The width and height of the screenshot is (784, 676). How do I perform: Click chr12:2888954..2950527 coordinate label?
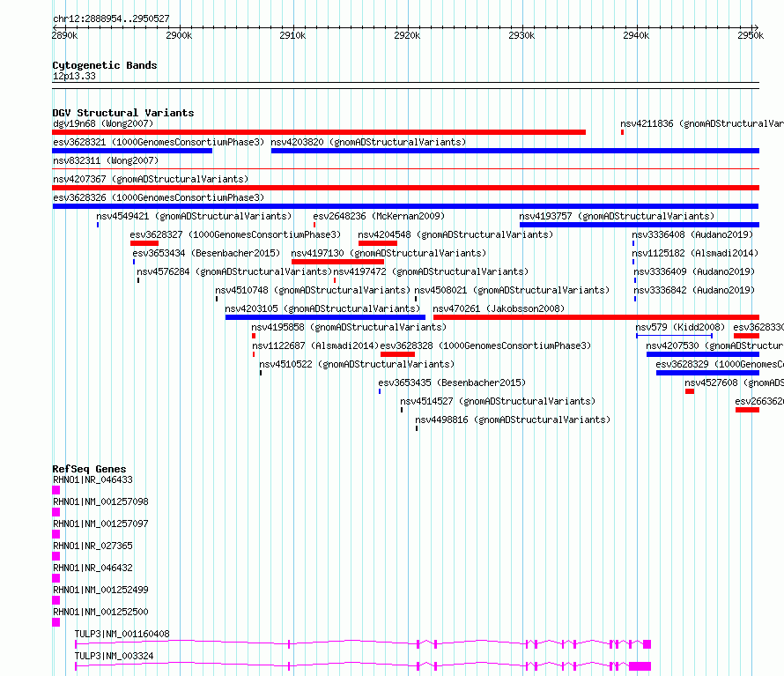coord(111,19)
